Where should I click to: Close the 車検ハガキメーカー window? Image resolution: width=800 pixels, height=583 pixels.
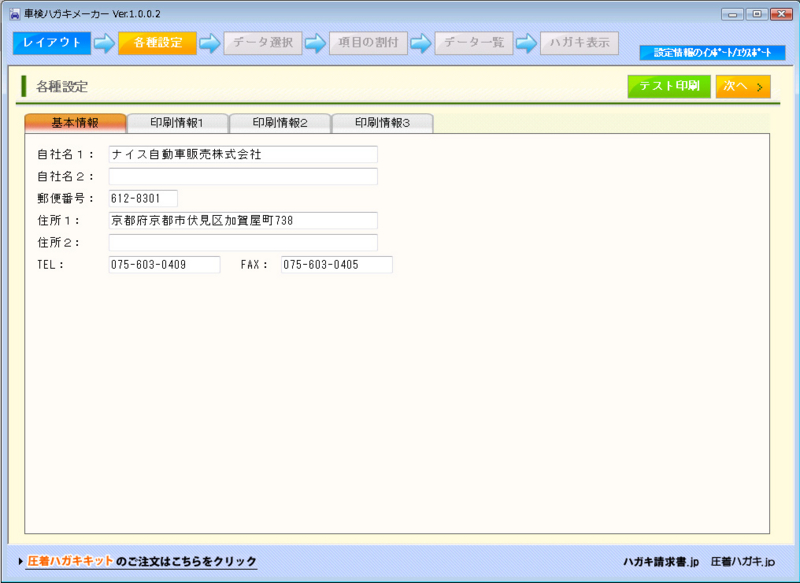point(781,14)
